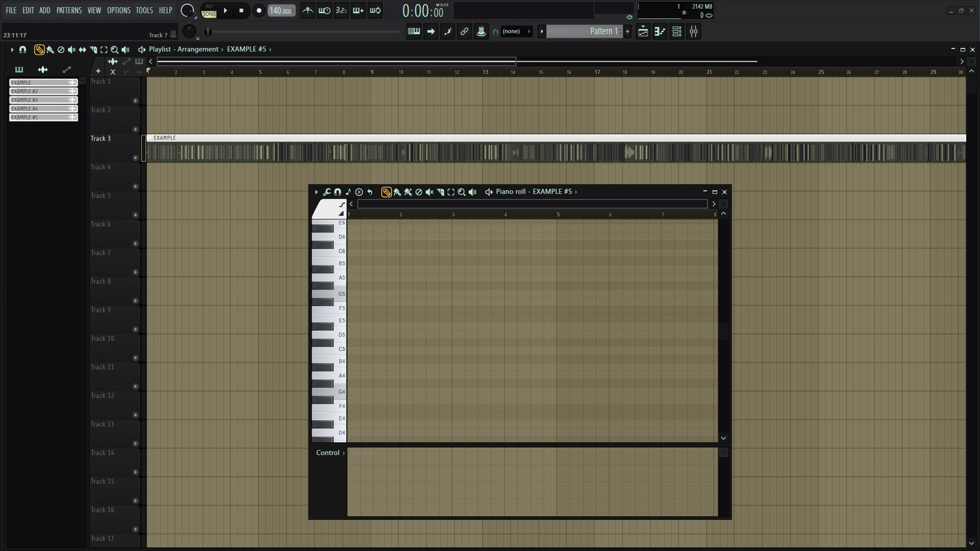Select the Slice tool in Playlist toolbar
The height and width of the screenshot is (551, 980).
(93, 50)
